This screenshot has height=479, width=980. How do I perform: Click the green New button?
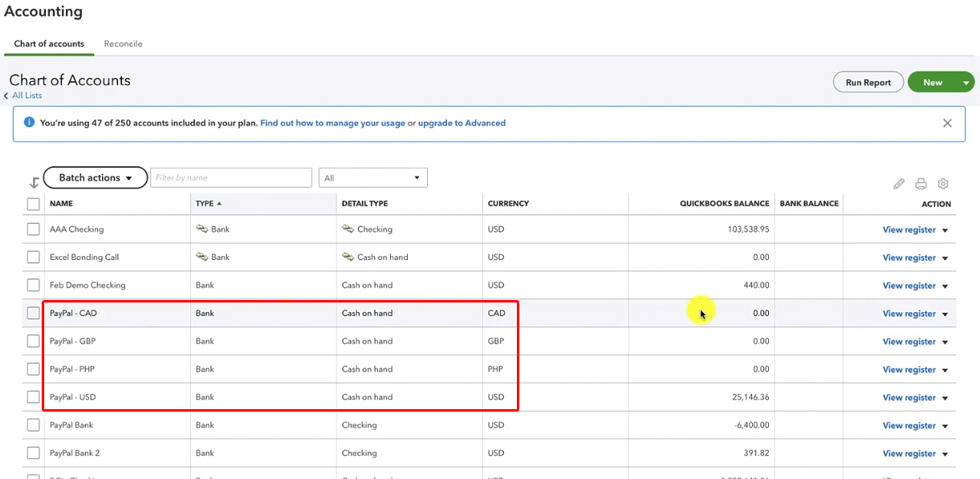pos(933,83)
